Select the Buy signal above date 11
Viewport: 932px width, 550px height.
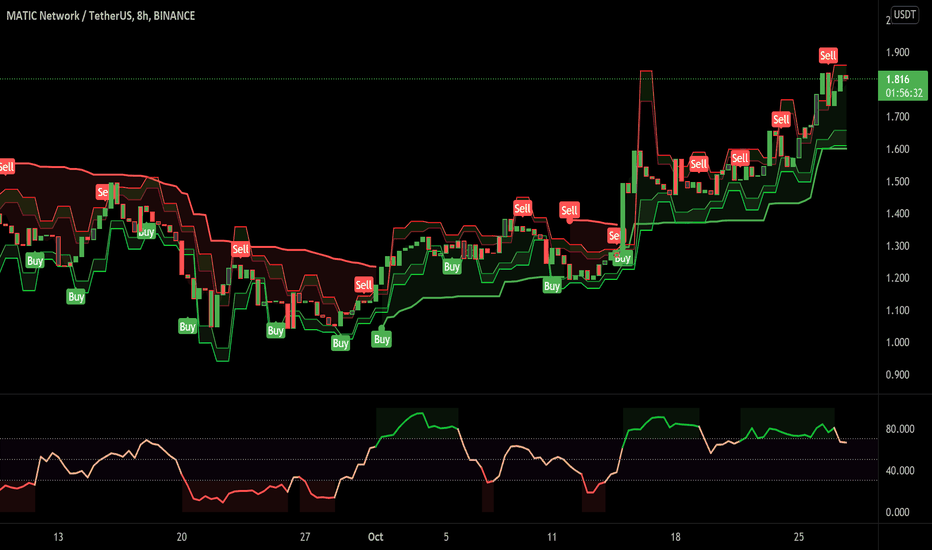coord(552,286)
